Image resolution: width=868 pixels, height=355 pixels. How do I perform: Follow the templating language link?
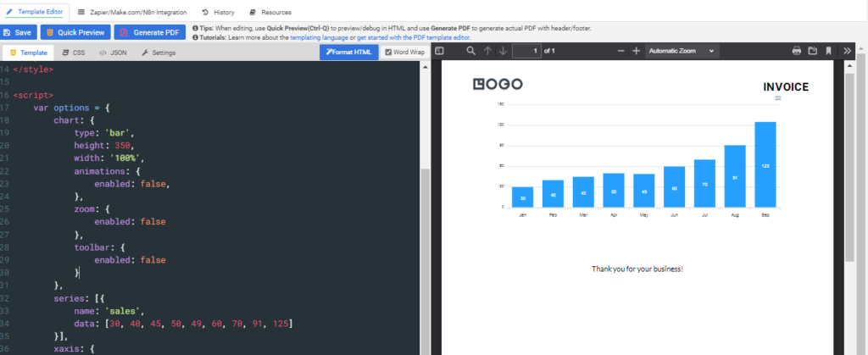pos(319,37)
